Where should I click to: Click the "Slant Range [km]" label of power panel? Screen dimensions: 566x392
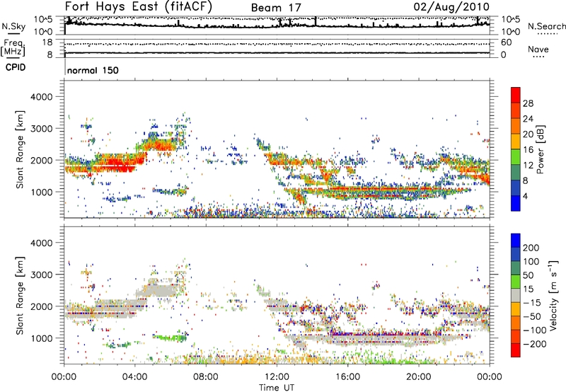[20, 149]
